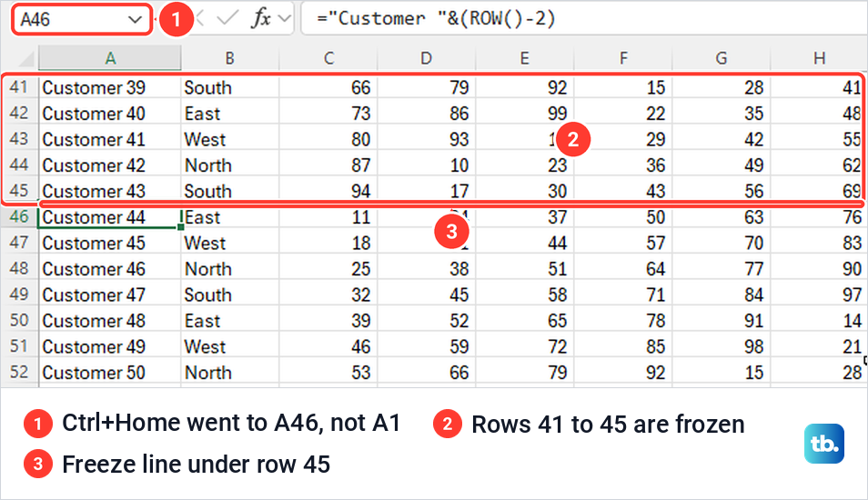Image resolution: width=868 pixels, height=500 pixels.
Task: Select column H header
Action: tap(819, 58)
